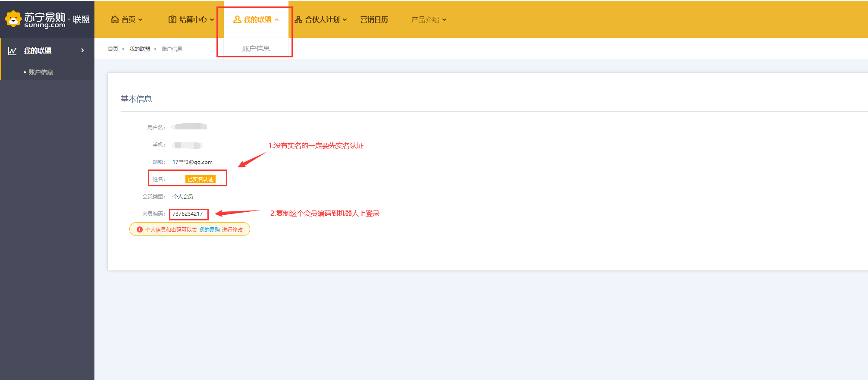868x380 pixels.
Task: Open the 营销日历 menu item
Action: [x=374, y=19]
